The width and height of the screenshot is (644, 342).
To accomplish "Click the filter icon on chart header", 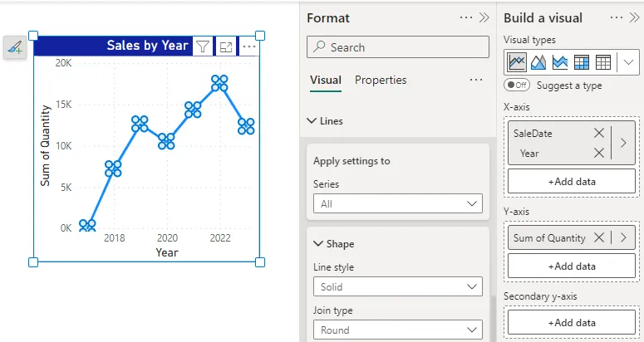I will (x=204, y=46).
